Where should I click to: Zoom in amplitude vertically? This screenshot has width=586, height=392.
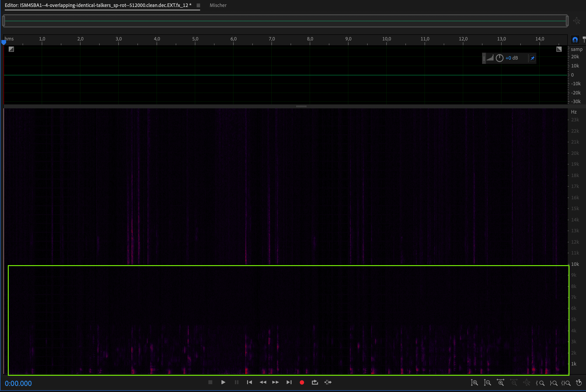474,382
